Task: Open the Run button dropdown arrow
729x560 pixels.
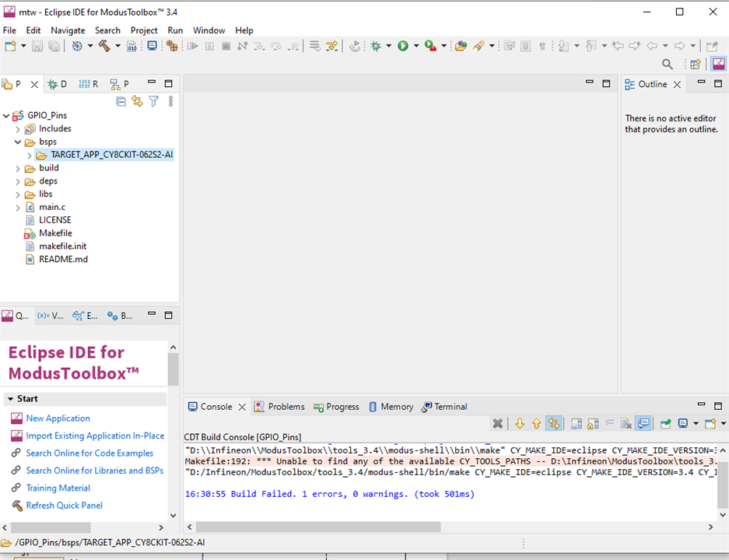Action: point(416,46)
